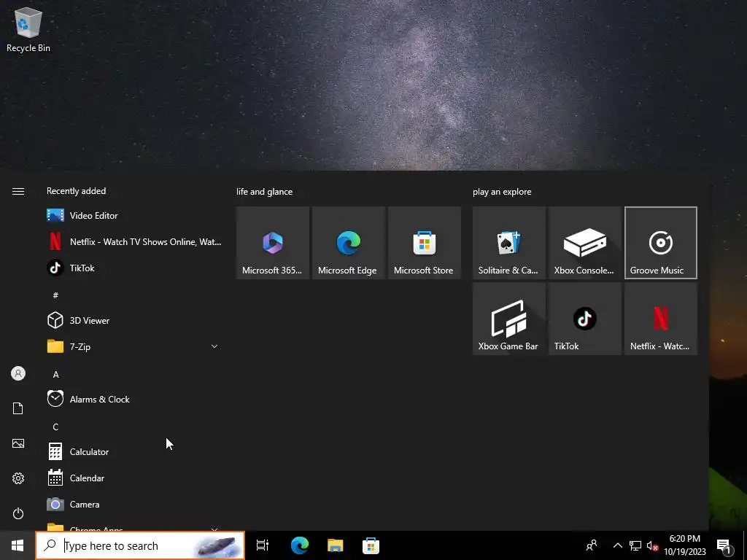Select the 'life and glance' group title
The image size is (747, 560).
[264, 192]
